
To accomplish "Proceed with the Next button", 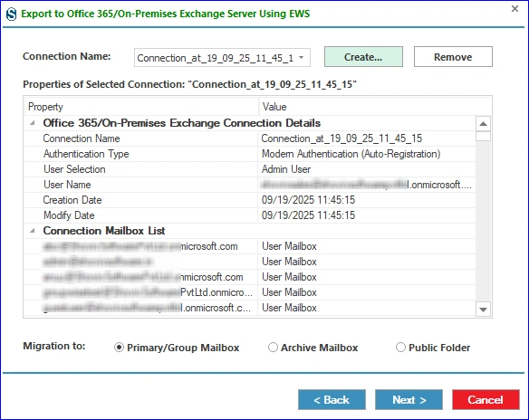I will (409, 400).
